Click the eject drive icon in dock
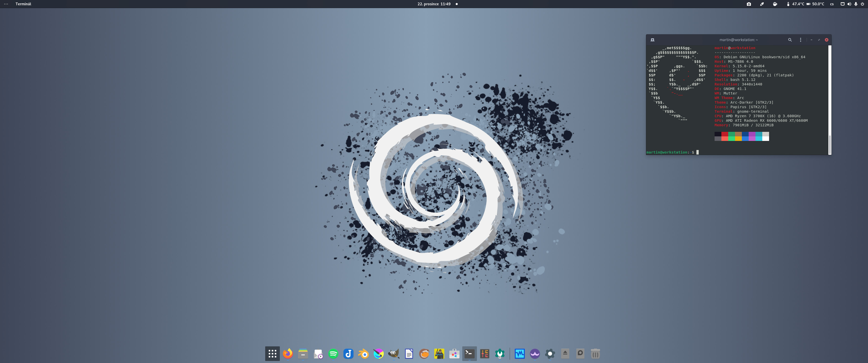The width and height of the screenshot is (868, 363). (x=565, y=354)
